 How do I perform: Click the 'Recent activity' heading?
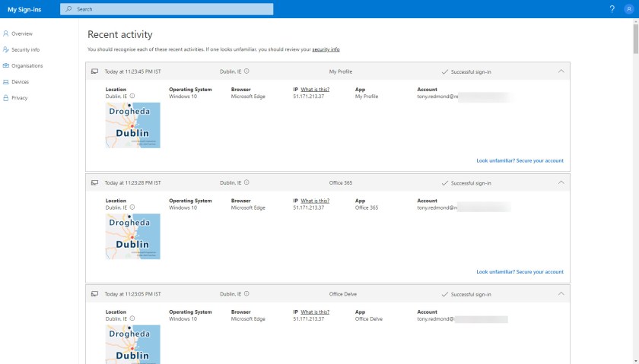[x=120, y=35]
